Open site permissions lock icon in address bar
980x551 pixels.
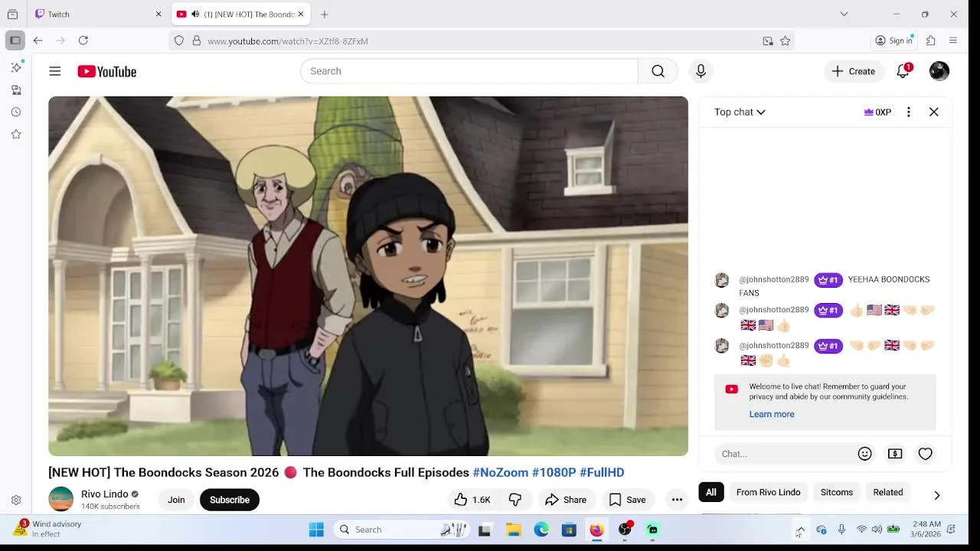tap(196, 41)
